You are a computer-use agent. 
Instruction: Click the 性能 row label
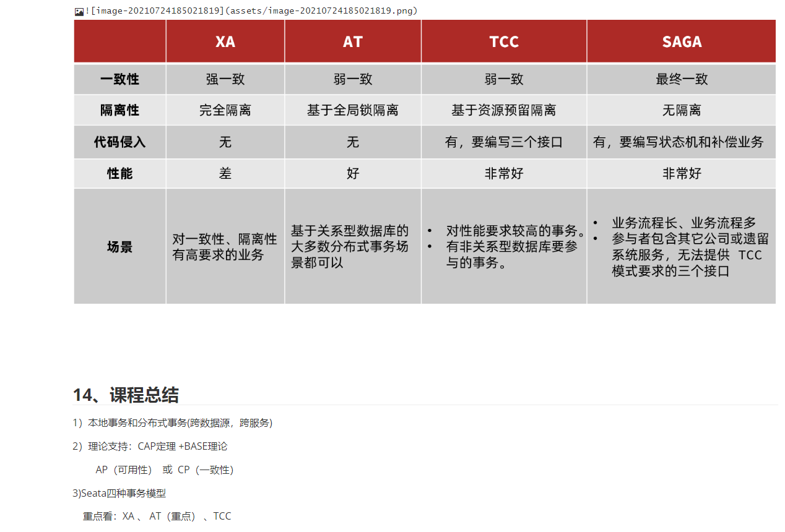[x=119, y=174]
